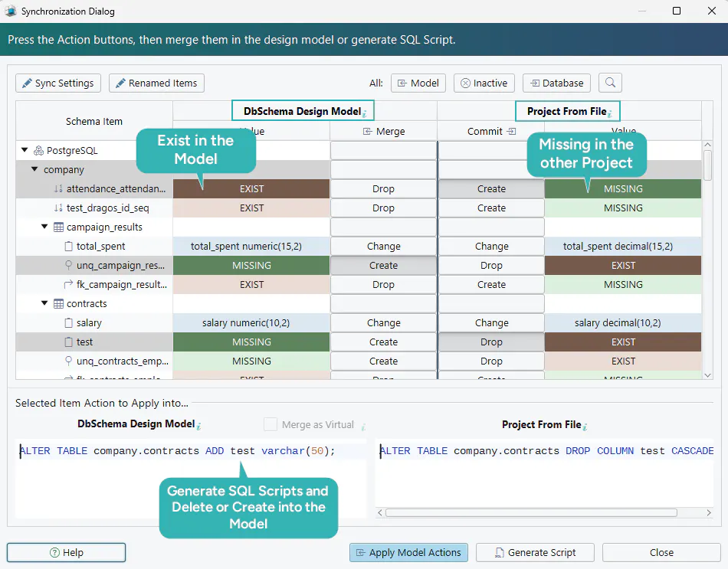Click the magnifier search icon button
This screenshot has width=728, height=569.
610,83
